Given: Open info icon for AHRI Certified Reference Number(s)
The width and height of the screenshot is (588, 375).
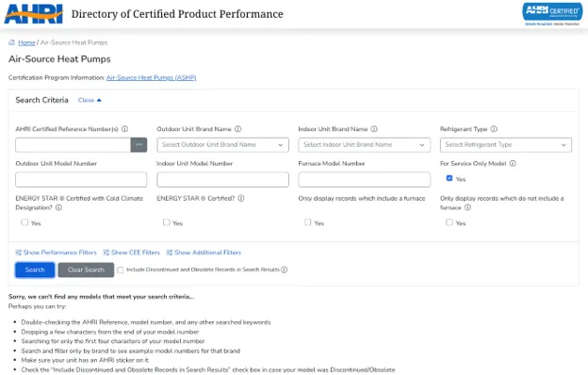Looking at the screenshot, I should [125, 129].
